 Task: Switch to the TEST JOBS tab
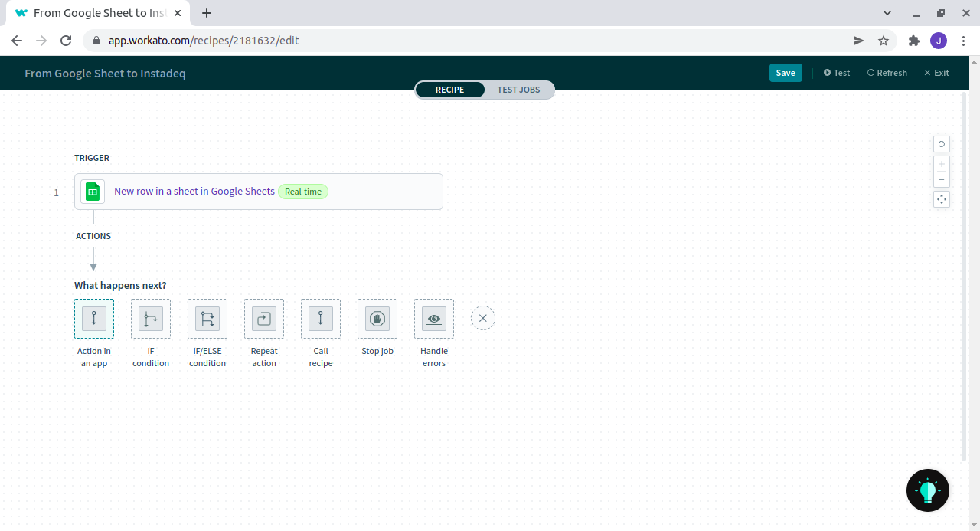point(519,90)
